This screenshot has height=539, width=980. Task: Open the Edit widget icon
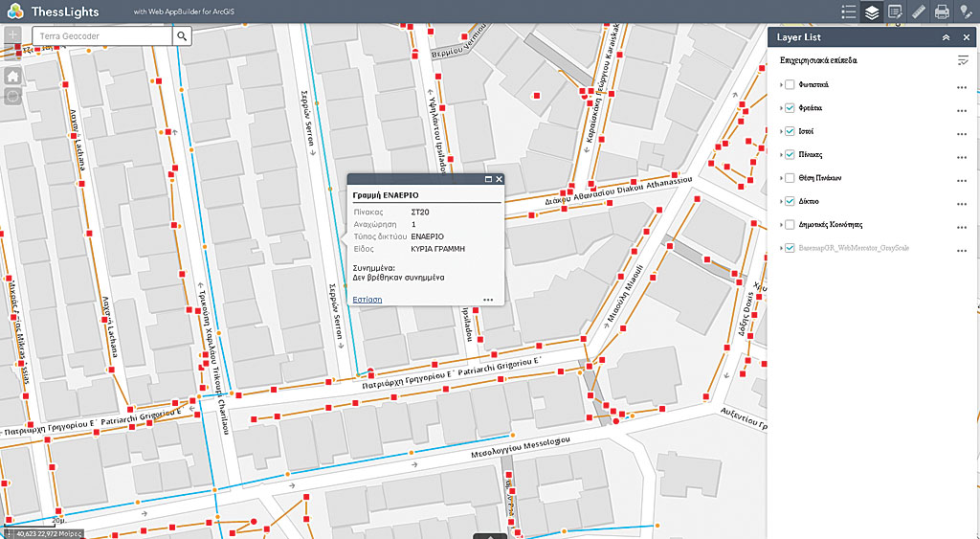click(x=895, y=12)
